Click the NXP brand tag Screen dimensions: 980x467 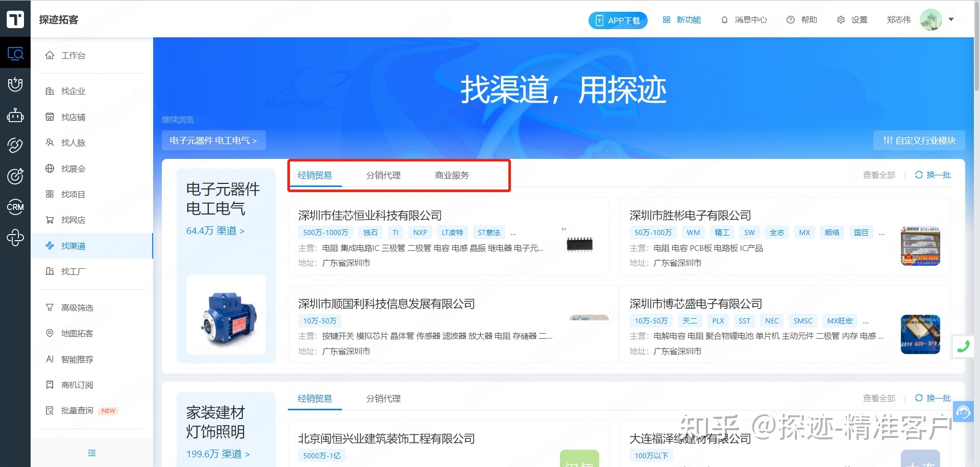pos(420,232)
